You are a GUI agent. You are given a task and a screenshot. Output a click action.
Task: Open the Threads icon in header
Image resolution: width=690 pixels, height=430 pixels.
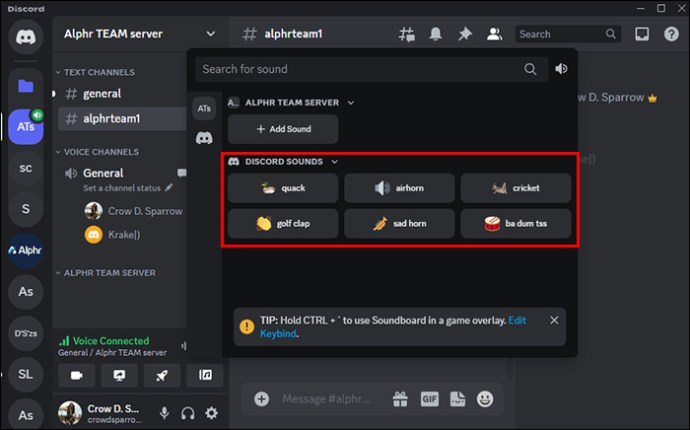[406, 34]
